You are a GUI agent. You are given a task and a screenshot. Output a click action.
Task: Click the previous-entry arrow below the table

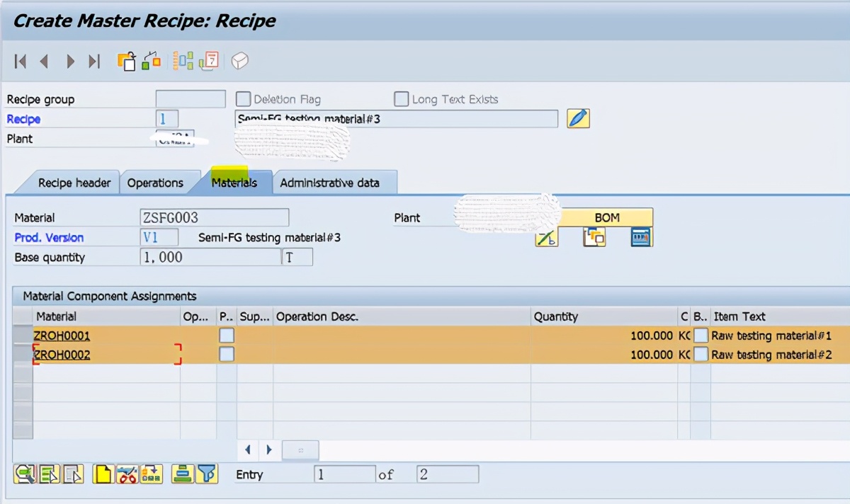pos(249,449)
